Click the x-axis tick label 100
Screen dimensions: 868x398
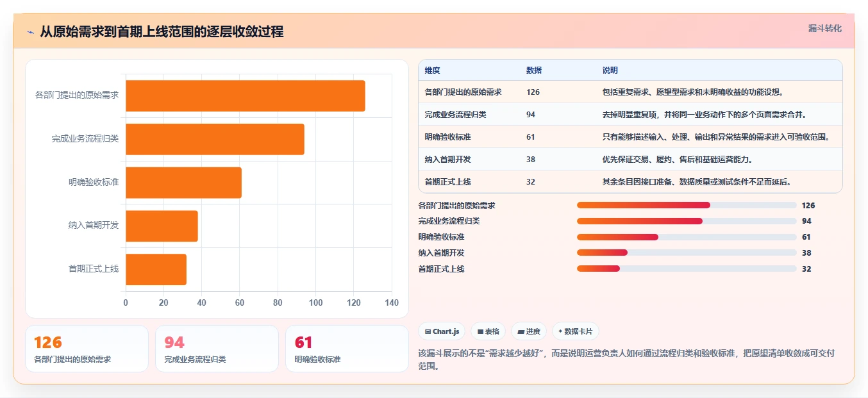tap(315, 303)
